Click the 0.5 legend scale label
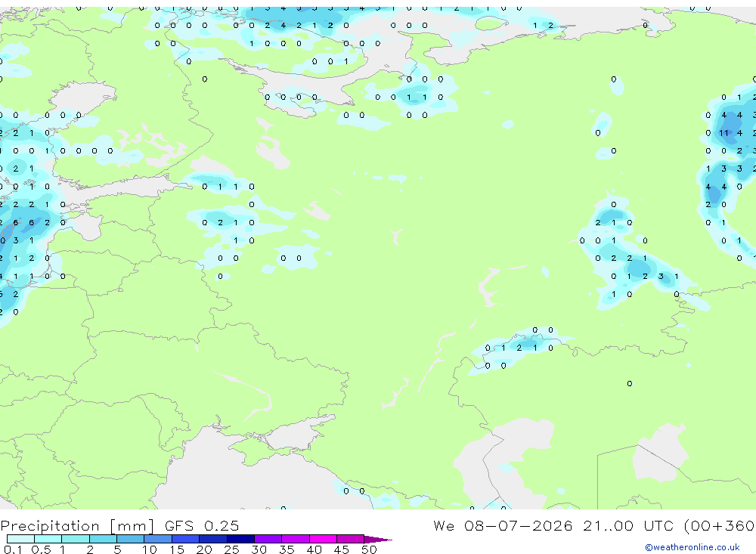756x554 pixels. coord(41,549)
